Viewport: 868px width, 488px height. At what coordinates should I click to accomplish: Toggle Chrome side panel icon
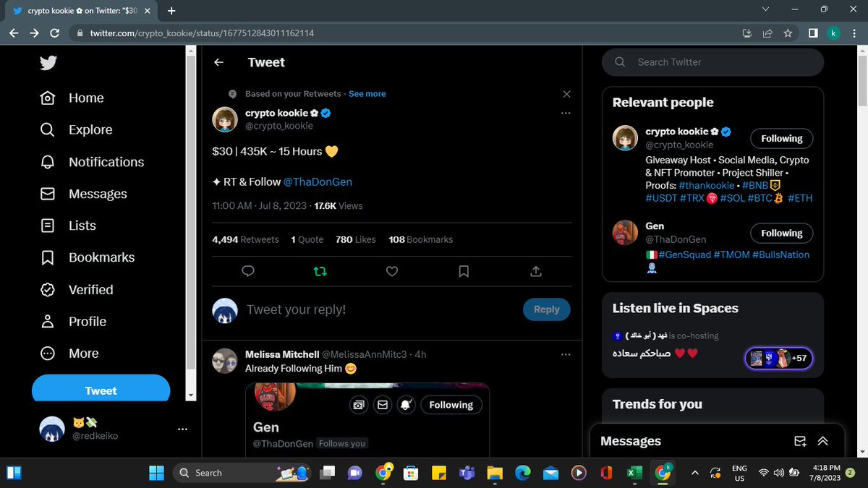[x=813, y=33]
